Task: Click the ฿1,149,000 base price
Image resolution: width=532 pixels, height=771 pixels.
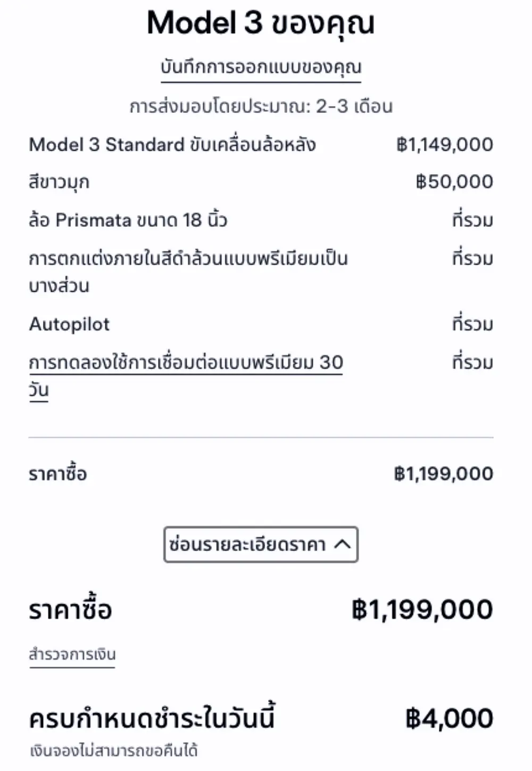Action: (445, 145)
